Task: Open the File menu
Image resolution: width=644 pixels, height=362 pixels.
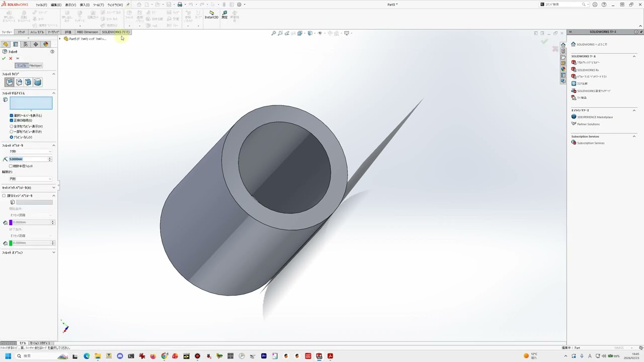Action: pos(41,5)
